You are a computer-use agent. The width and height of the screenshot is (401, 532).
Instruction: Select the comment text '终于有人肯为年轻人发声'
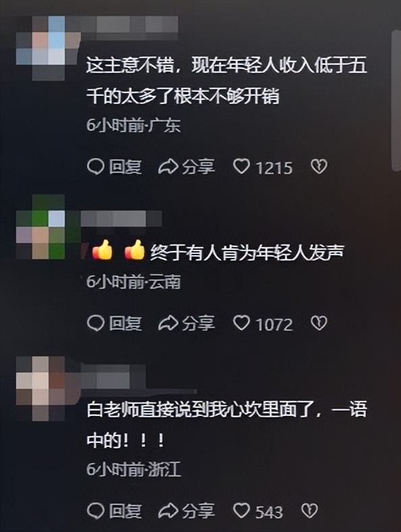tap(247, 252)
